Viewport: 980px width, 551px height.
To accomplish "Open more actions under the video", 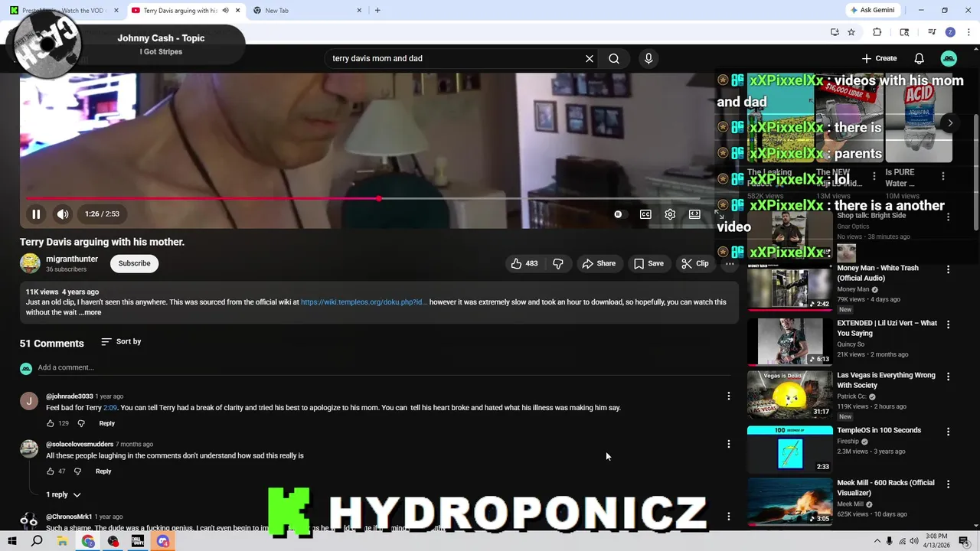I will tap(730, 263).
